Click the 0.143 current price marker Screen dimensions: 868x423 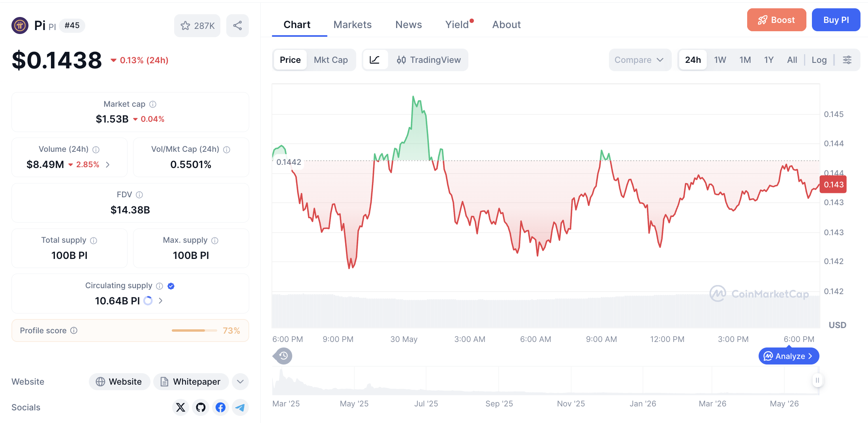(833, 185)
